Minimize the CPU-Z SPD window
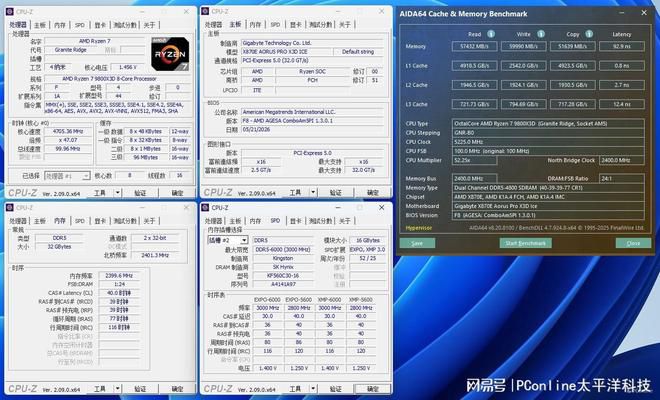This screenshot has width=660, height=400. pyautogui.click(x=338, y=208)
